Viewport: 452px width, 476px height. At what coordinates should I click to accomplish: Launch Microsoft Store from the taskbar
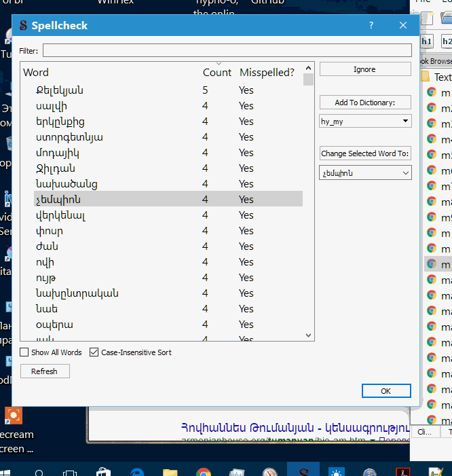coord(103,472)
